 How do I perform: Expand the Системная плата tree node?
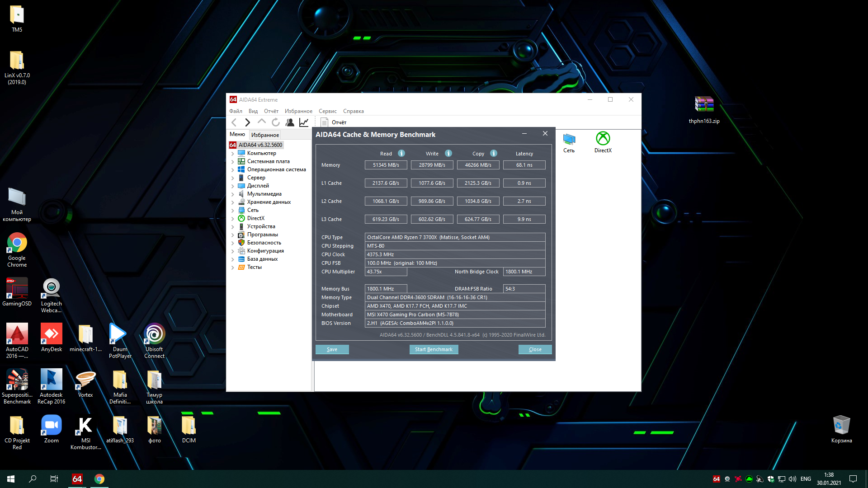[x=233, y=162]
